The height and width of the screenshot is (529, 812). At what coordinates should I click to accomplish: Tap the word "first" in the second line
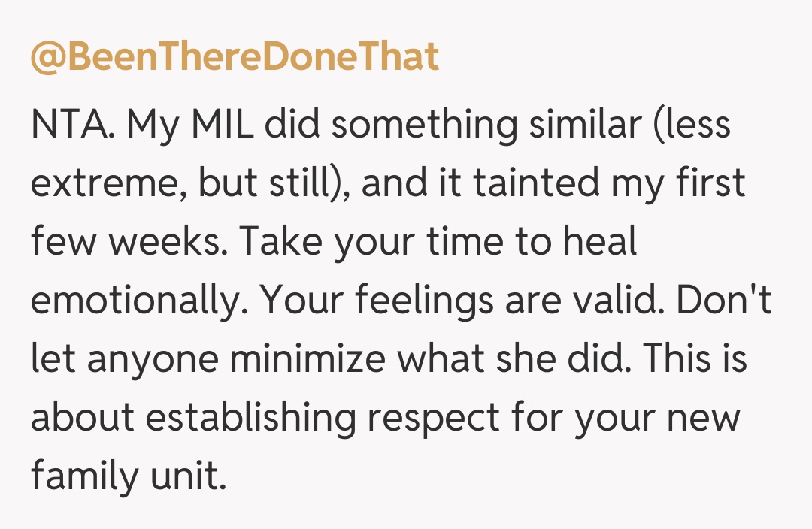click(710, 183)
